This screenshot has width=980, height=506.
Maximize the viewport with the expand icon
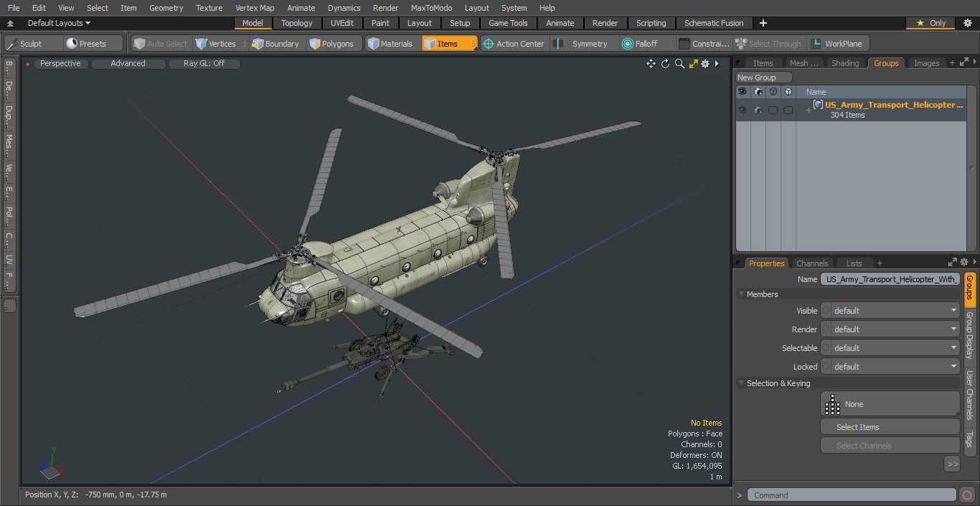click(x=693, y=64)
